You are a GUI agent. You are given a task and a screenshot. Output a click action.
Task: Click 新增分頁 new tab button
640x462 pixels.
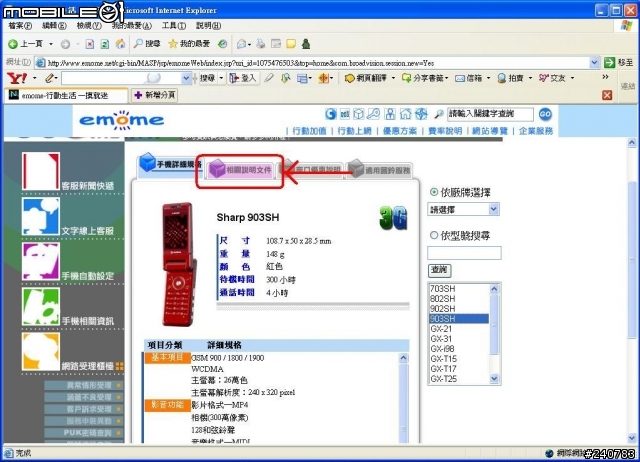pyautogui.click(x=155, y=95)
